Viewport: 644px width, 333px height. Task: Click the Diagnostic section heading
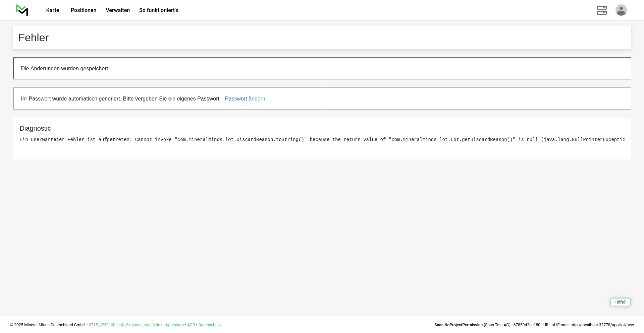click(35, 129)
